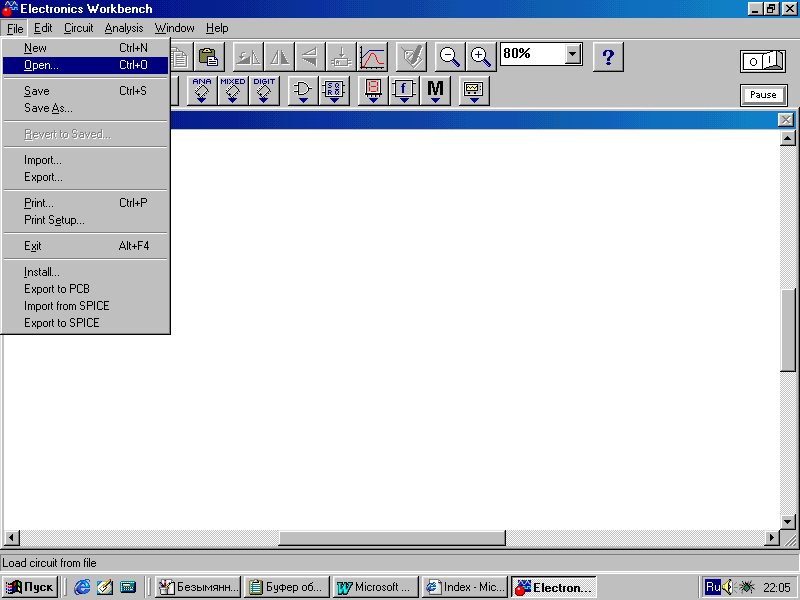This screenshot has width=800, height=600.
Task: Launch Internet Explorer from quick launch
Action: 82,587
